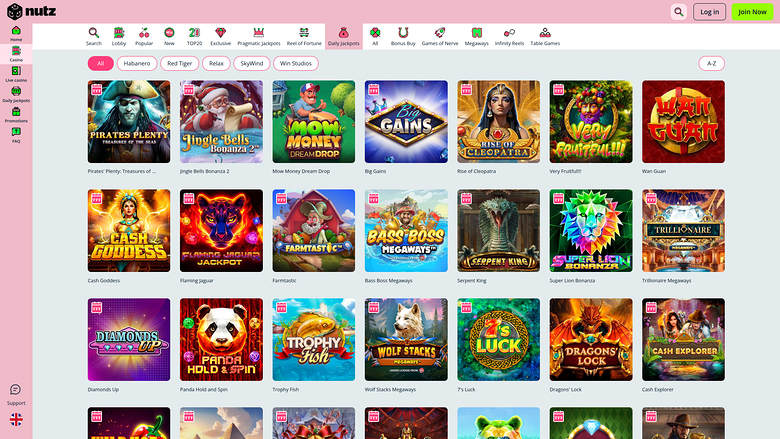
Task: Select the All provider filter
Action: 100,63
